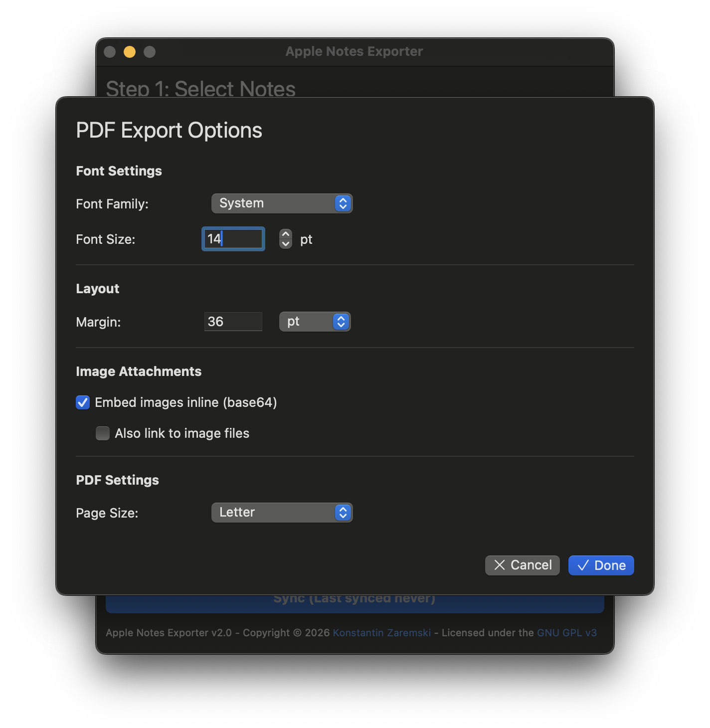Click the Font Size input field

(x=233, y=239)
